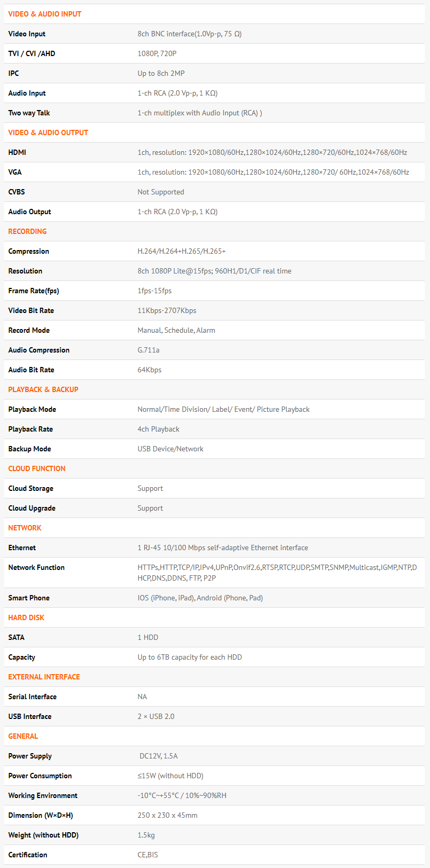The width and height of the screenshot is (430, 868).
Task: Click the Video Input row label
Action: point(27,34)
